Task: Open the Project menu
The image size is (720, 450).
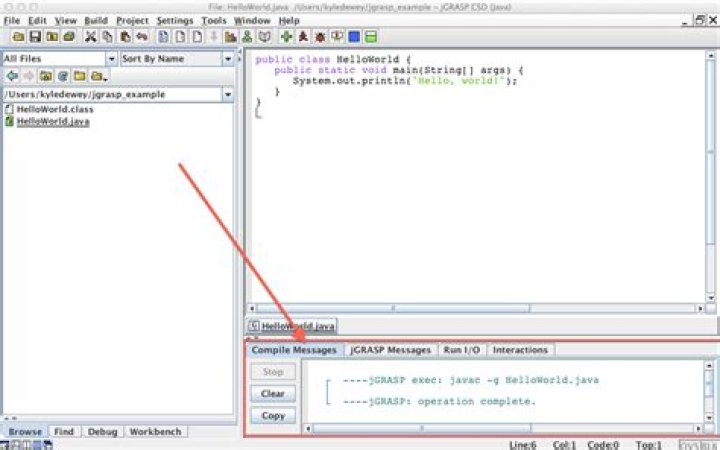Action: (x=132, y=21)
